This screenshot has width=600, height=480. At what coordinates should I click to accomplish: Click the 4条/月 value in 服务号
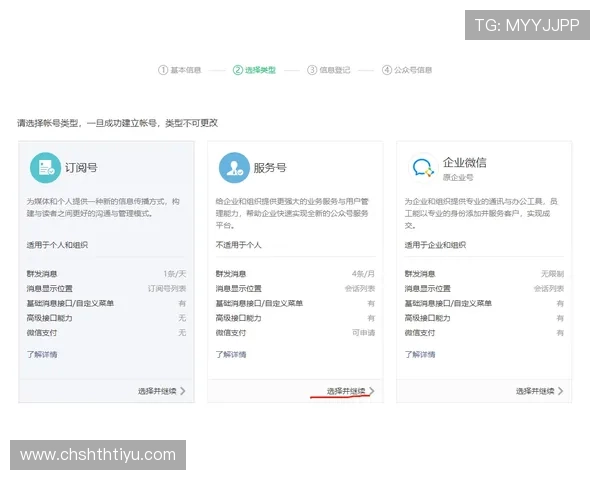[x=363, y=274]
